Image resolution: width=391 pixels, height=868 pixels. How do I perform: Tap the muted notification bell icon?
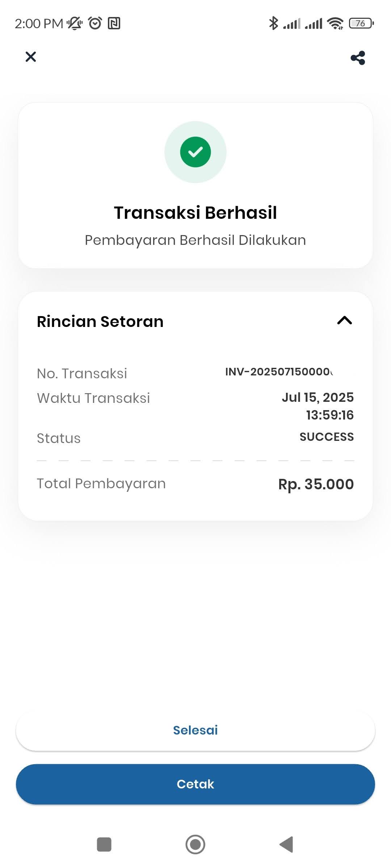(75, 24)
